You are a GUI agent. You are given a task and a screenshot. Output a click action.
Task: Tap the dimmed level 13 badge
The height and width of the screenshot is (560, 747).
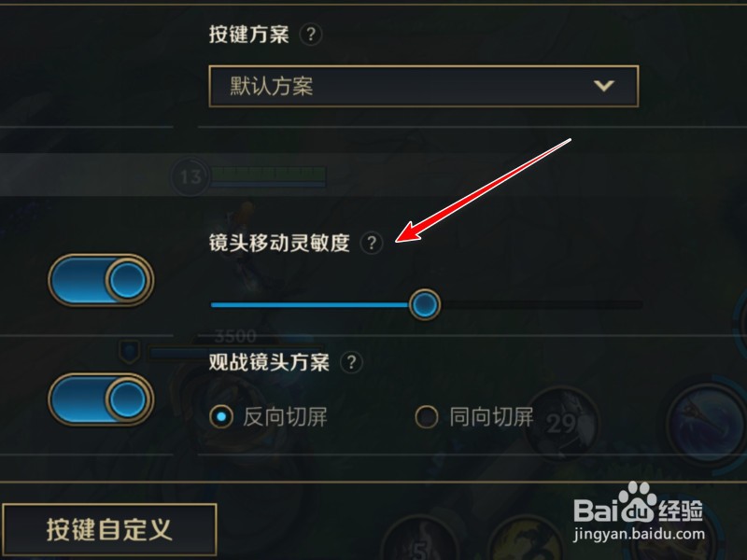coord(190,176)
